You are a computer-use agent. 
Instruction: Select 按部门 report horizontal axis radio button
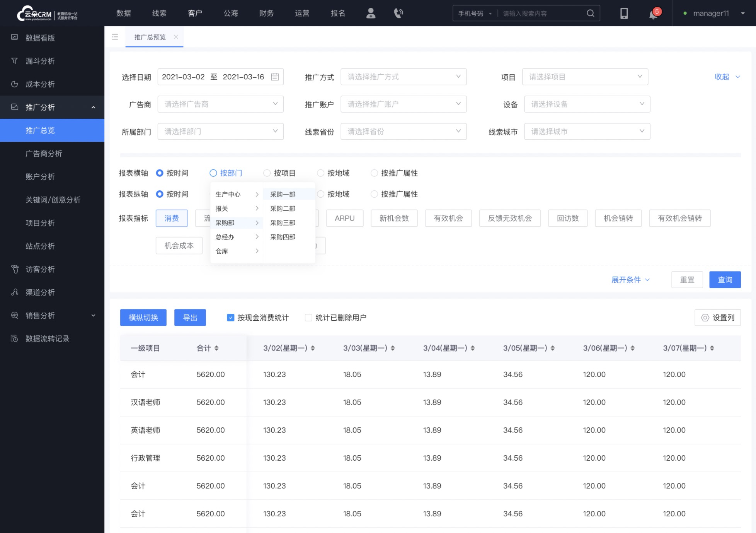(213, 173)
